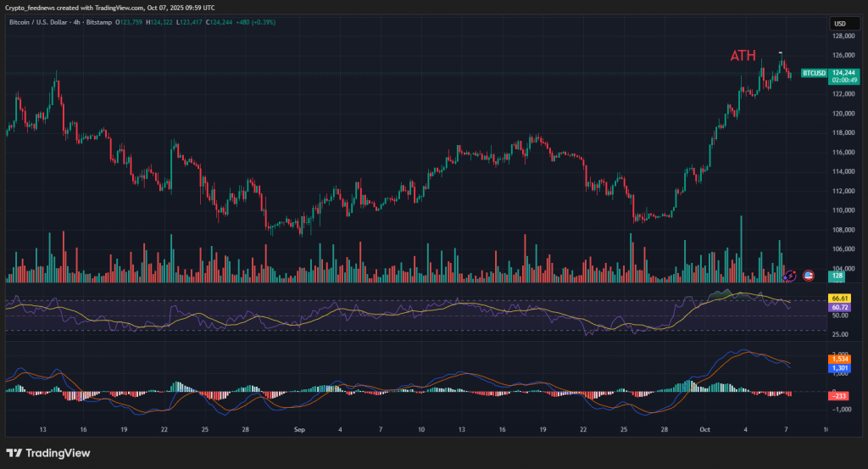Viewport: 868px width, 469px height.
Task: Click the Sep label on the time axis
Action: 298,430
